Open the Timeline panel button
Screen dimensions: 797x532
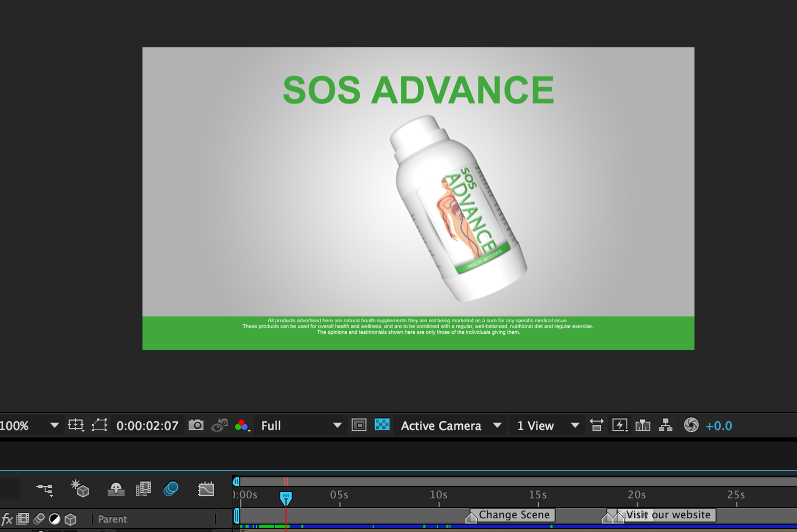(x=643, y=425)
